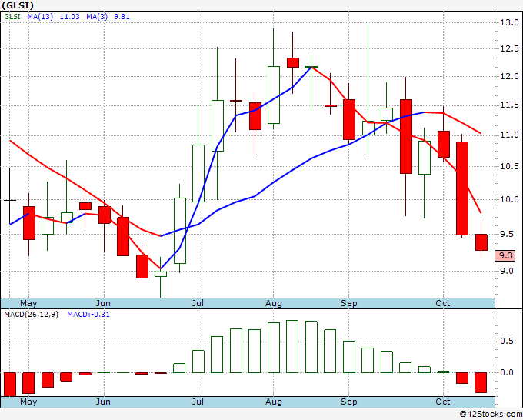Click the black doji candle at chart's left edge
This screenshot has width=523, height=420.
coord(10,200)
